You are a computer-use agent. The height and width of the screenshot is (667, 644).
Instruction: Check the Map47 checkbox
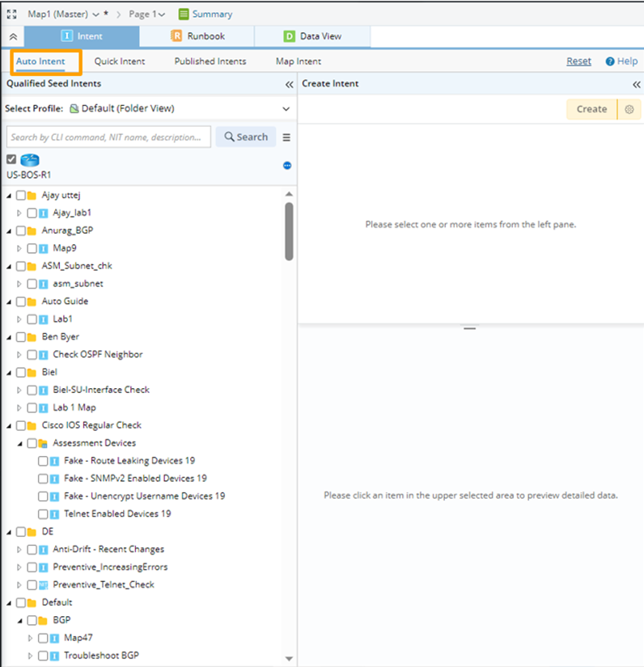click(43, 638)
